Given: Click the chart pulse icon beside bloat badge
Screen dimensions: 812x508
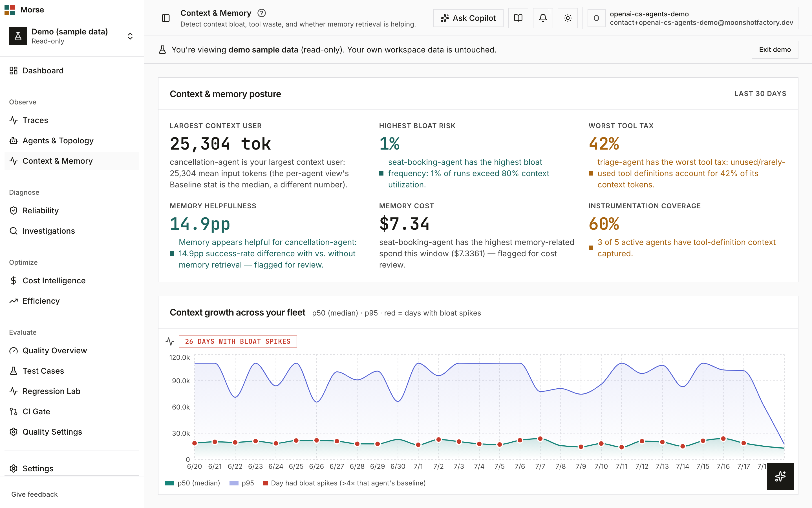Looking at the screenshot, I should tap(170, 342).
